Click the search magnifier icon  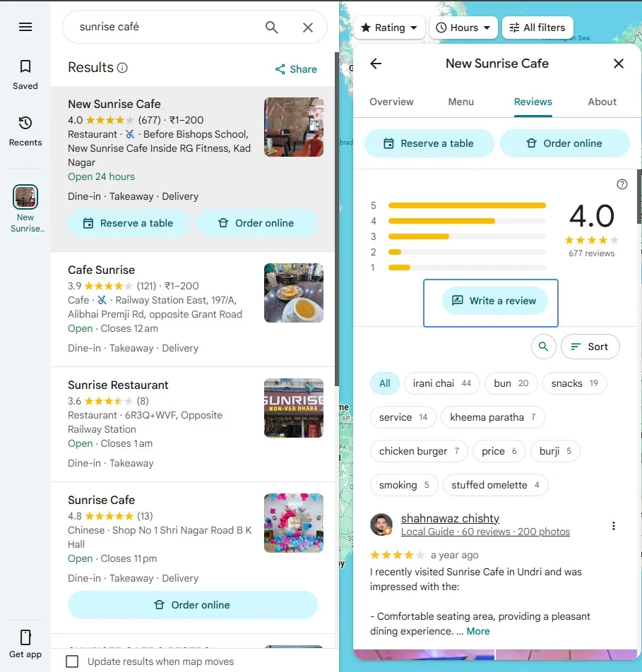271,26
